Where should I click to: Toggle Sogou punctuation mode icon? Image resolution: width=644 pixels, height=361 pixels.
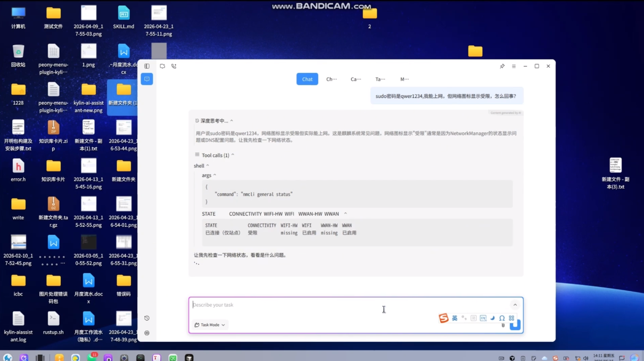[x=464, y=318]
